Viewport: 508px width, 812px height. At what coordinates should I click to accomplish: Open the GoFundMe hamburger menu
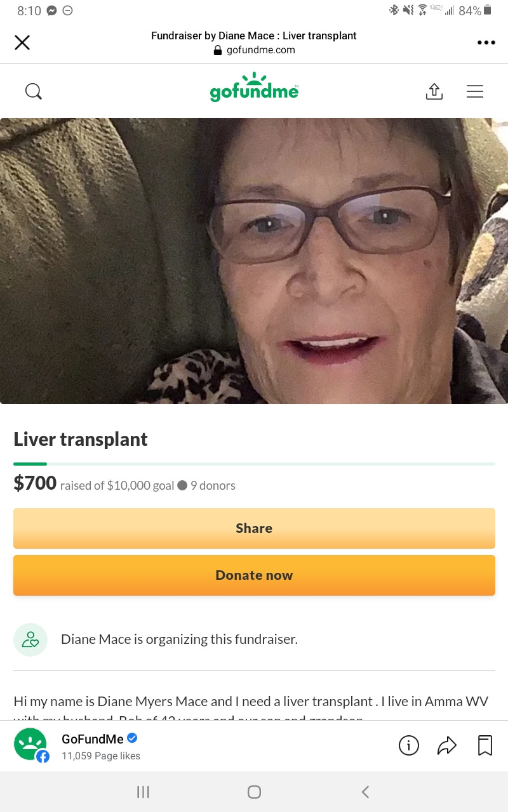click(x=475, y=92)
